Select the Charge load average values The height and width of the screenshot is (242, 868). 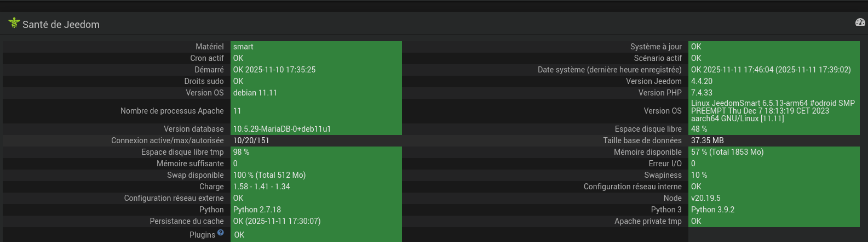tap(261, 187)
